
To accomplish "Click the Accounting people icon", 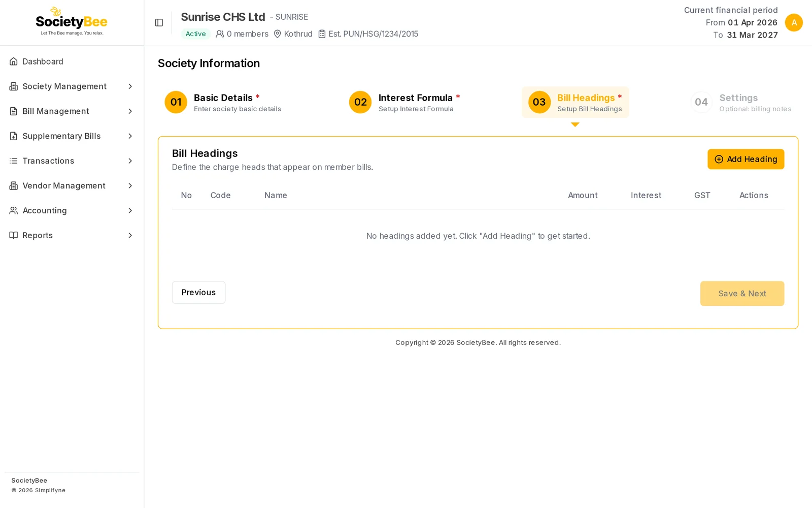I will coord(14,210).
